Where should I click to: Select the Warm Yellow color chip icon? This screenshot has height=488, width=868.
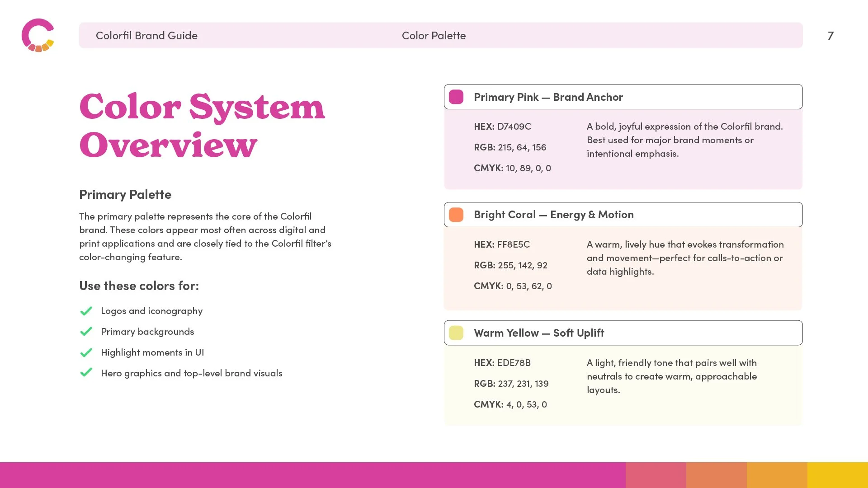pyautogui.click(x=456, y=333)
